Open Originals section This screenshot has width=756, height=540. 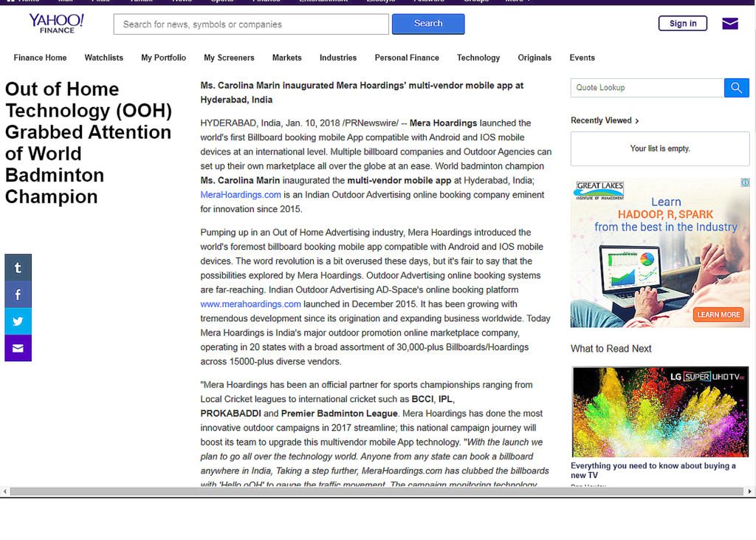[535, 58]
